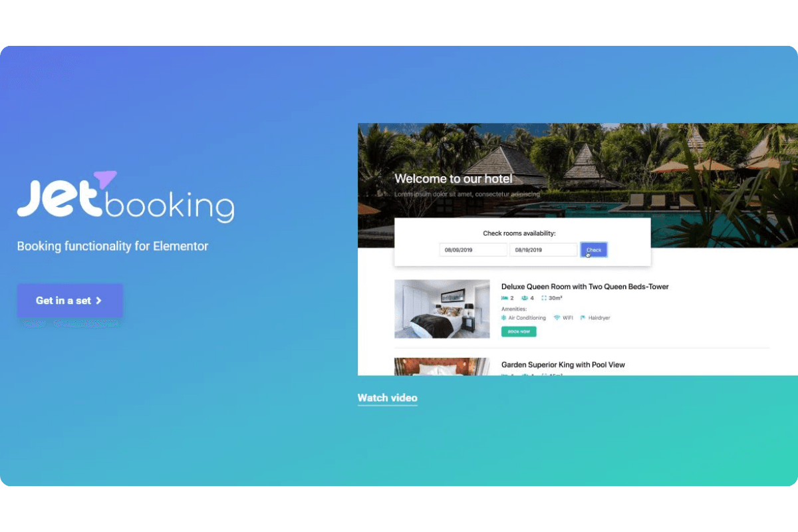The width and height of the screenshot is (798, 532).
Task: Click 'Booking functionality for Elementor' tagline
Action: click(x=112, y=246)
